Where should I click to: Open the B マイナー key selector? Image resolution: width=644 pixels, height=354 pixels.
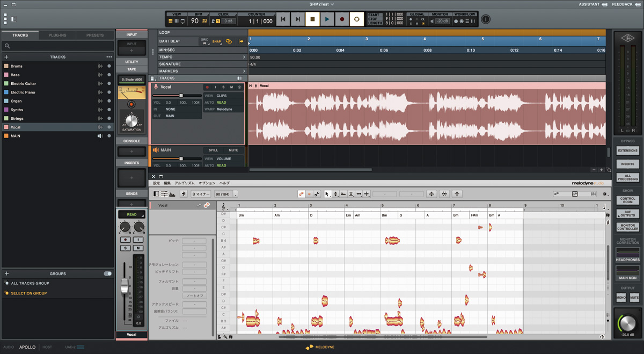[x=201, y=194]
